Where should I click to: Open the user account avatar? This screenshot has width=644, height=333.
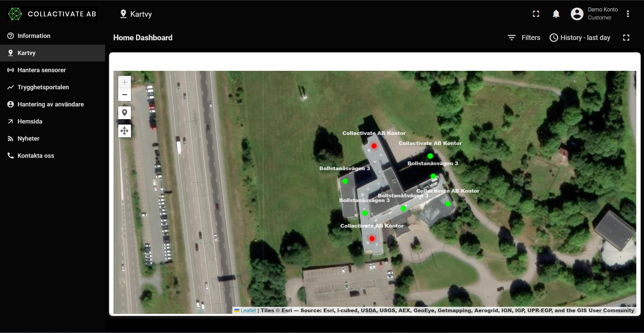577,14
